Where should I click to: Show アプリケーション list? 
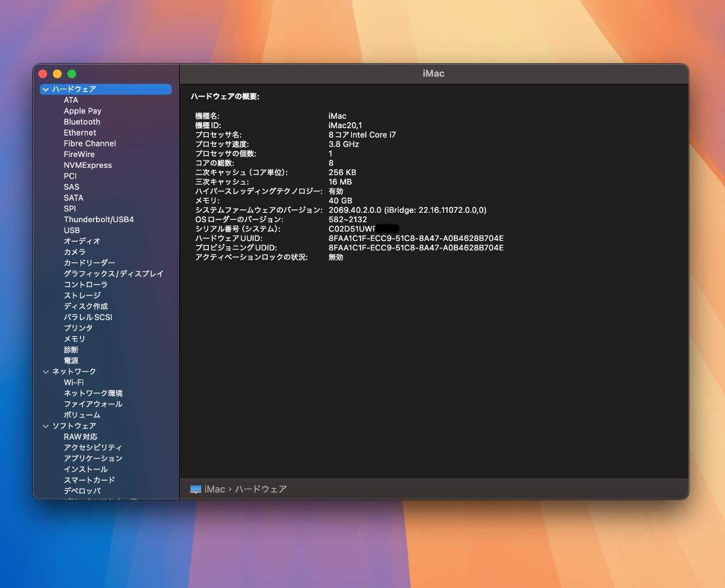(x=93, y=458)
